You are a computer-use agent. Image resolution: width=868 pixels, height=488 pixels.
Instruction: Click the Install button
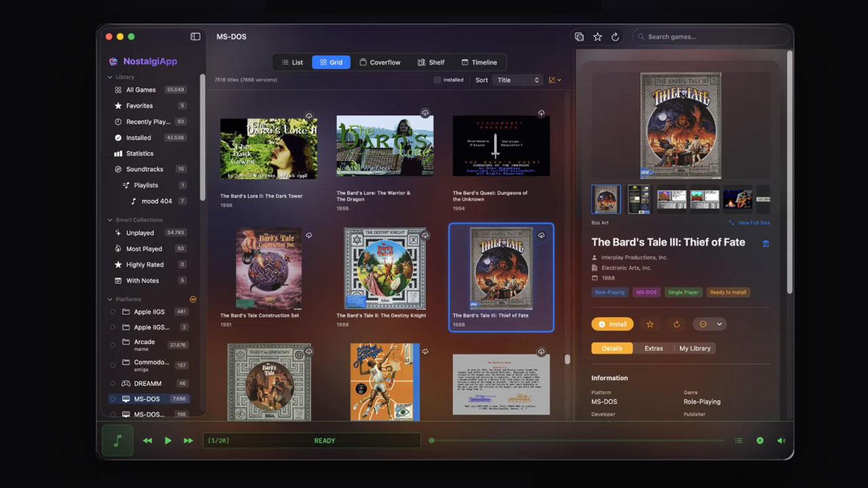click(x=612, y=324)
